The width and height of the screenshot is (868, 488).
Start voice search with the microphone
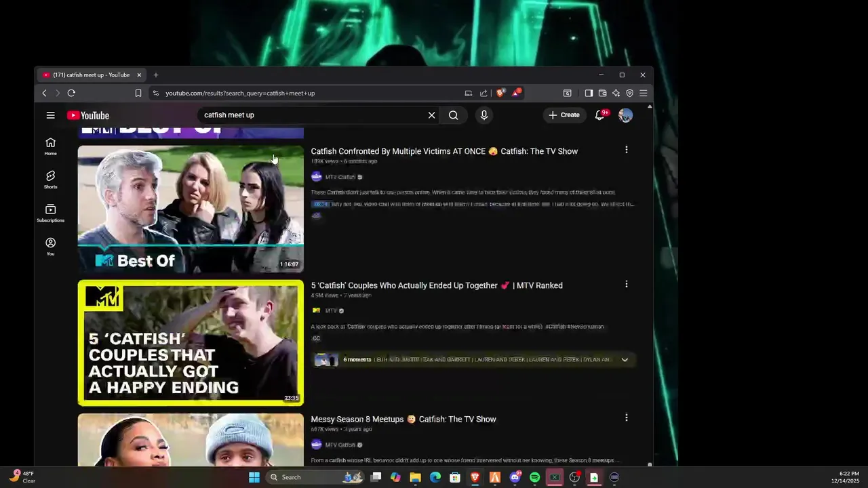(484, 115)
